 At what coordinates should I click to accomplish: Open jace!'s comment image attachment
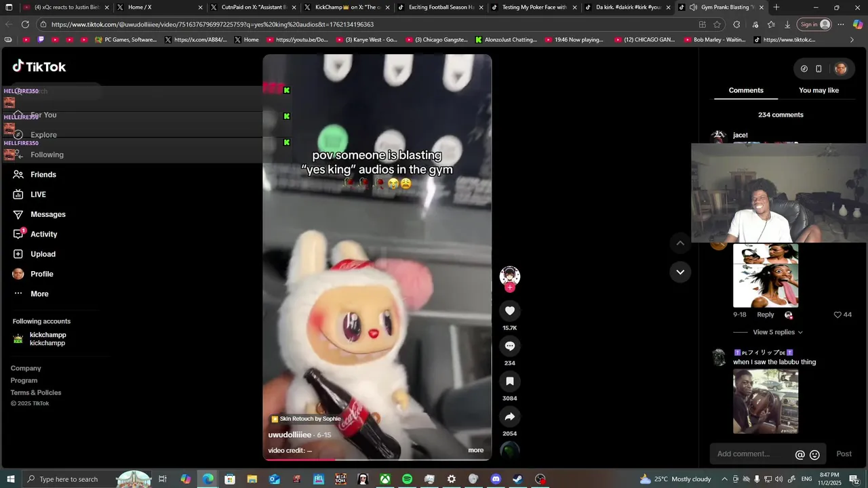pos(766,275)
